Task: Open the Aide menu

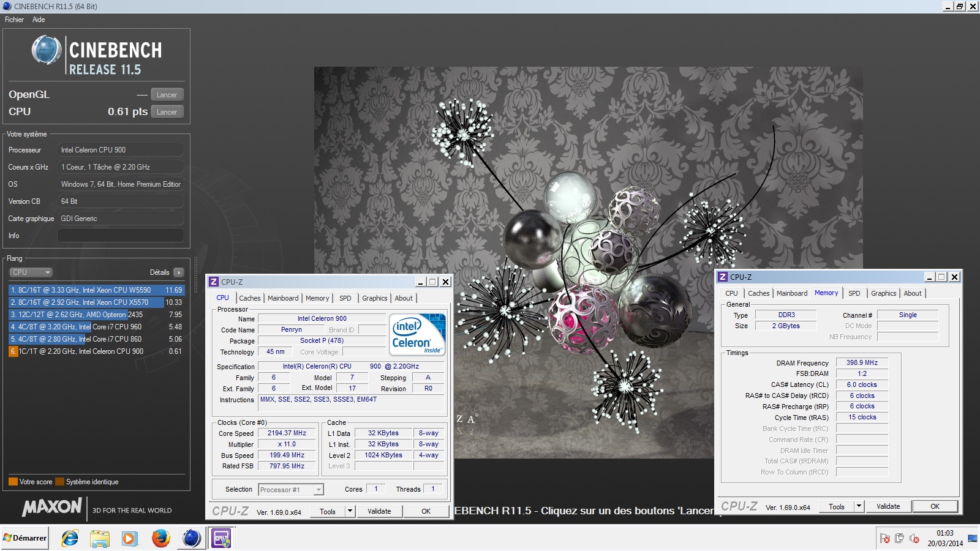Action: [x=39, y=20]
